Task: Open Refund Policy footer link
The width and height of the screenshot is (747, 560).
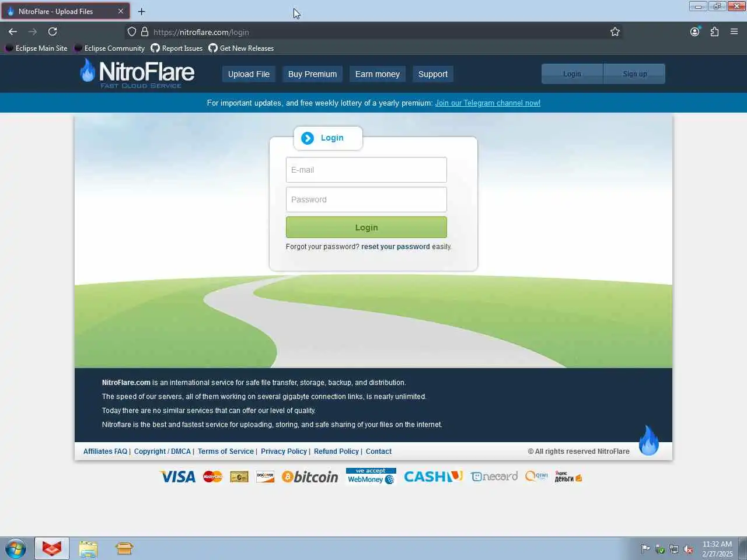Action: 336,452
